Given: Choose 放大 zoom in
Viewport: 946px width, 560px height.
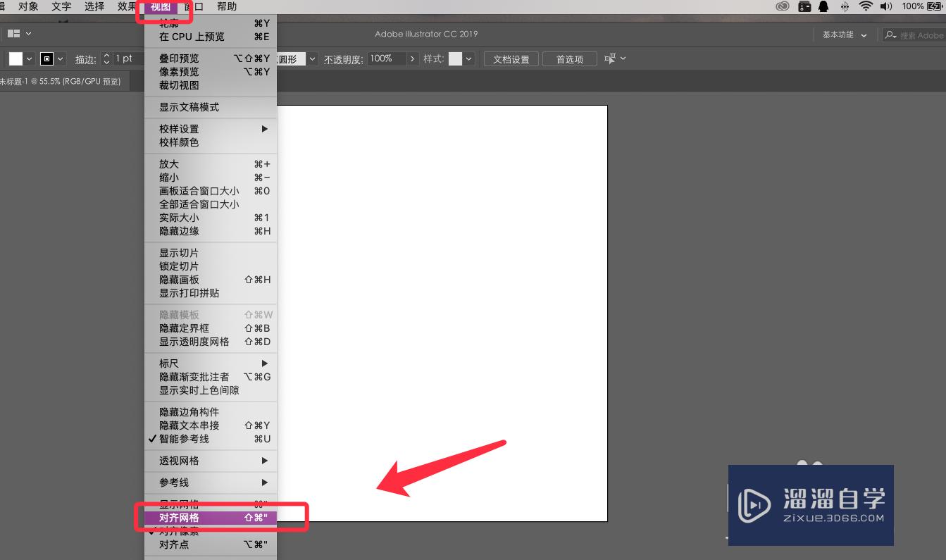Looking at the screenshot, I should (x=211, y=164).
